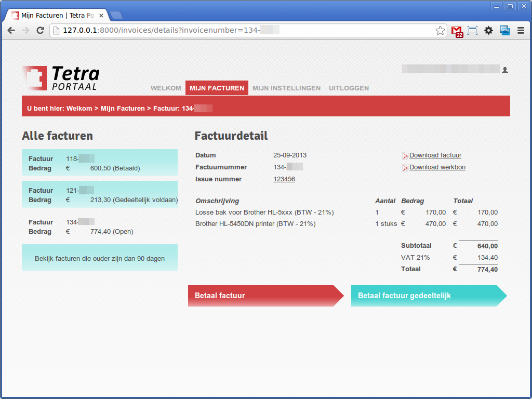
Task: Click the user profile icon
Action: tap(505, 70)
